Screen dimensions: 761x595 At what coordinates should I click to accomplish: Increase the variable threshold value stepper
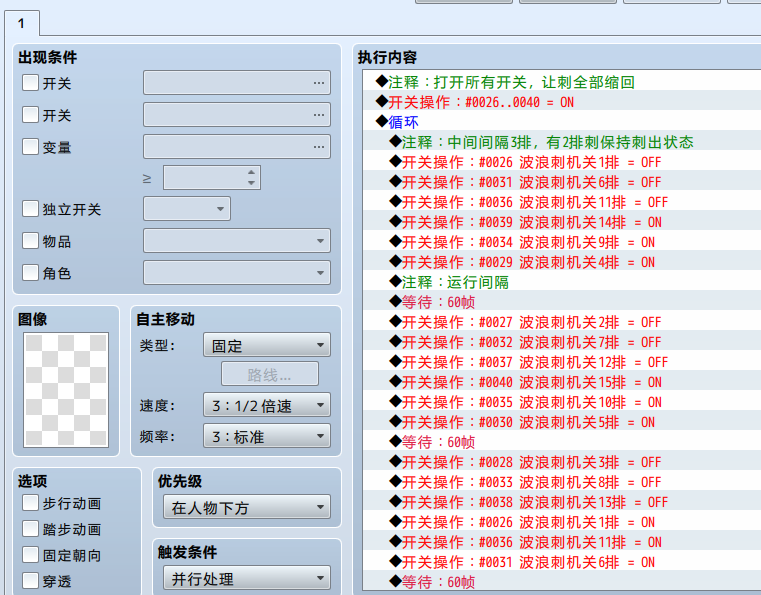tap(251, 172)
